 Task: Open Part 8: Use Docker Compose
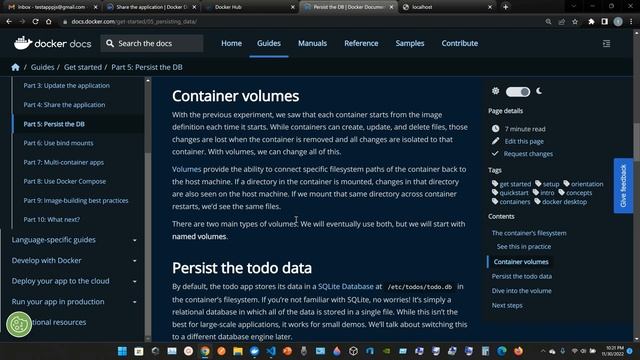[64, 181]
